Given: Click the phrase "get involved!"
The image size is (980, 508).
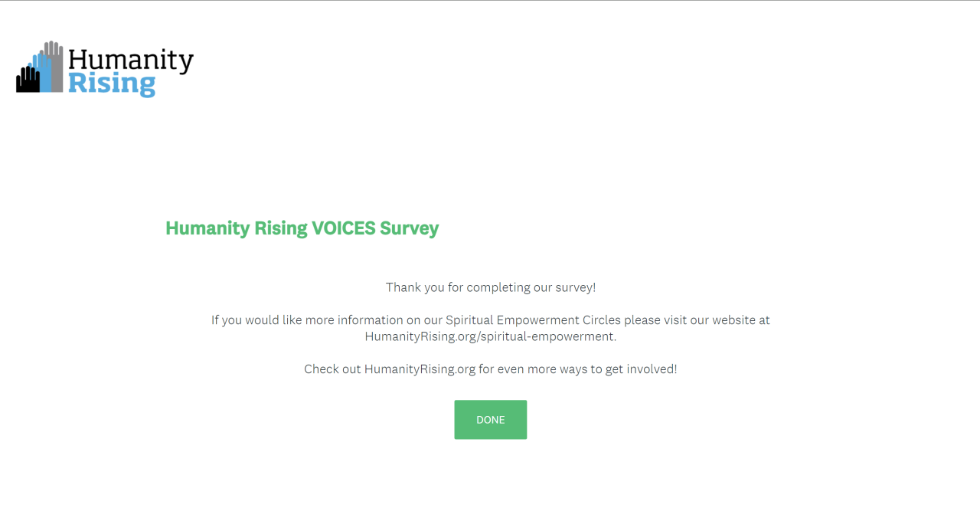Looking at the screenshot, I should [x=641, y=369].
